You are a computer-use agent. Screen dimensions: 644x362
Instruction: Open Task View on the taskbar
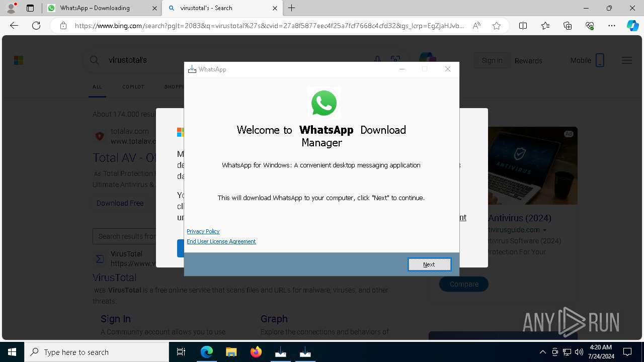tap(181, 352)
